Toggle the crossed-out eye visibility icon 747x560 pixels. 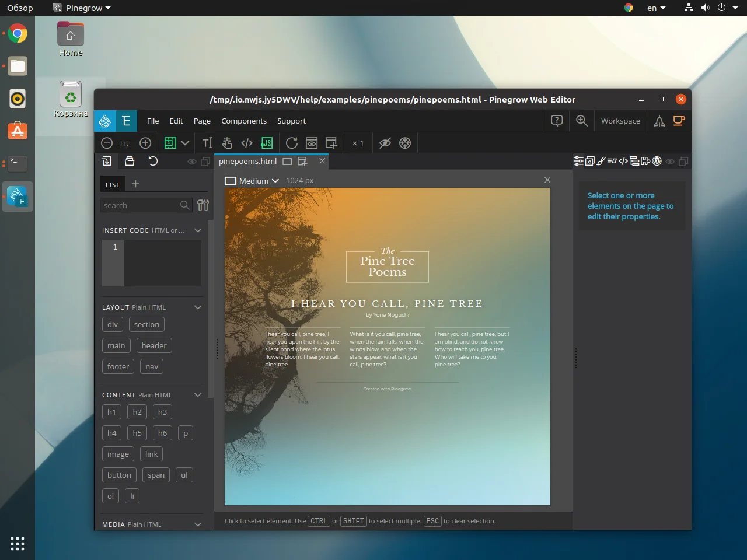(385, 143)
